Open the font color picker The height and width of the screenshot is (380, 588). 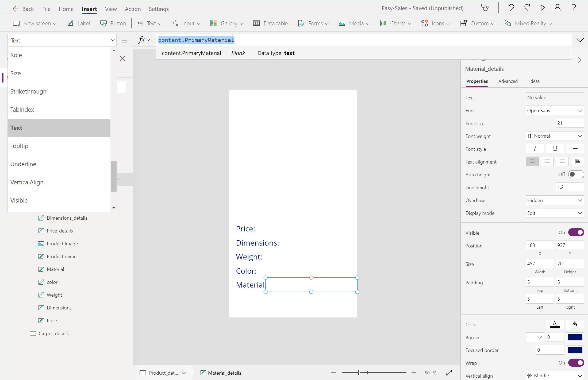pos(555,324)
